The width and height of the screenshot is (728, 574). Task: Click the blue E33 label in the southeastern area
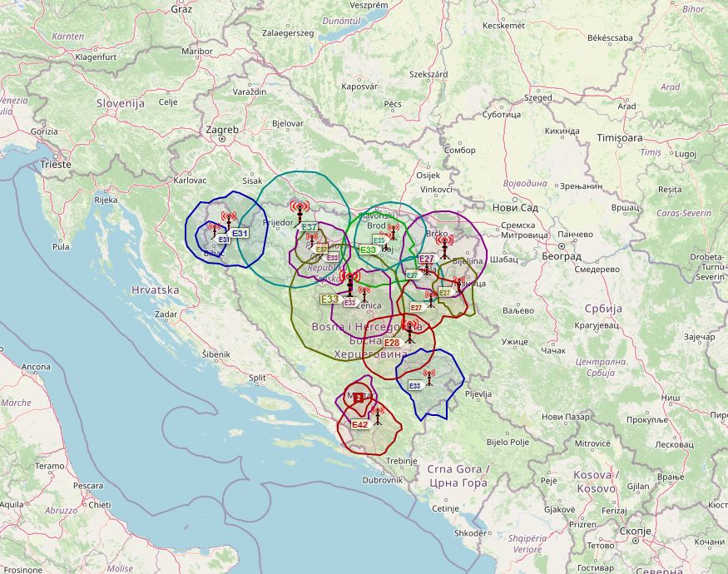click(414, 385)
